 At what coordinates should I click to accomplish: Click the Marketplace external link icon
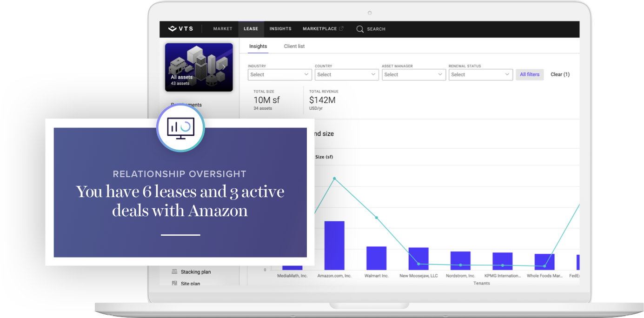[341, 29]
